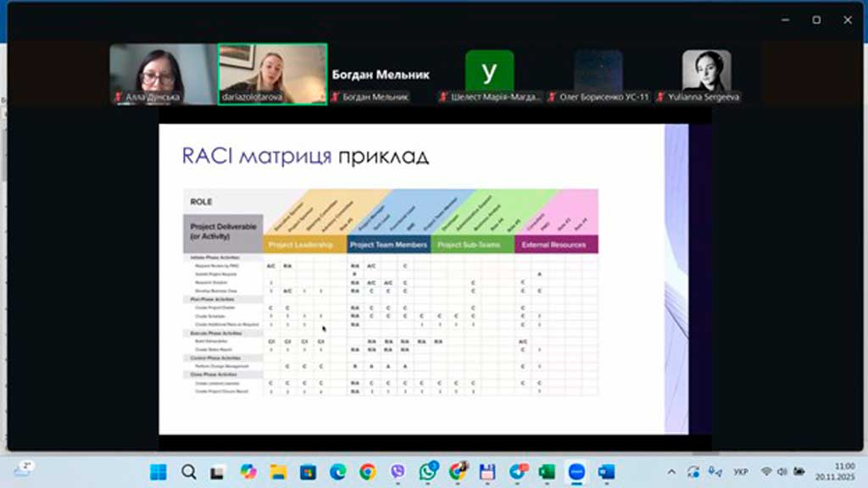Open Excel from the taskbar
This screenshot has width=868, height=488.
click(547, 471)
